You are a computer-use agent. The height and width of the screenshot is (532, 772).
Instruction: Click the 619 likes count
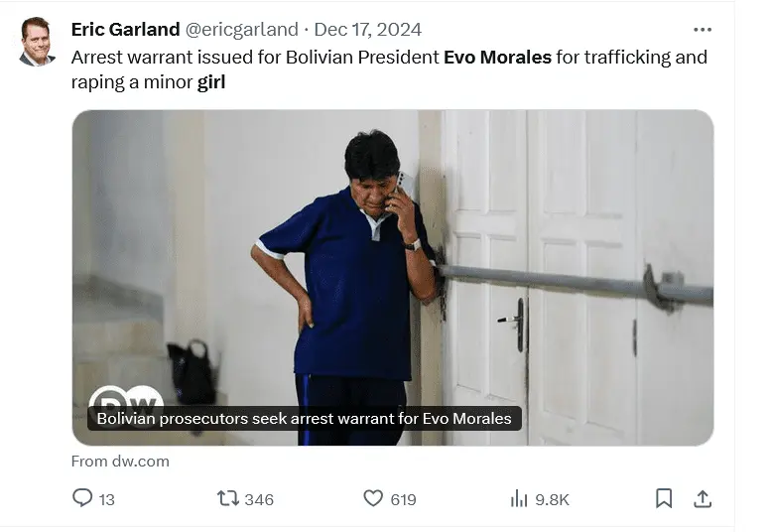(x=403, y=499)
